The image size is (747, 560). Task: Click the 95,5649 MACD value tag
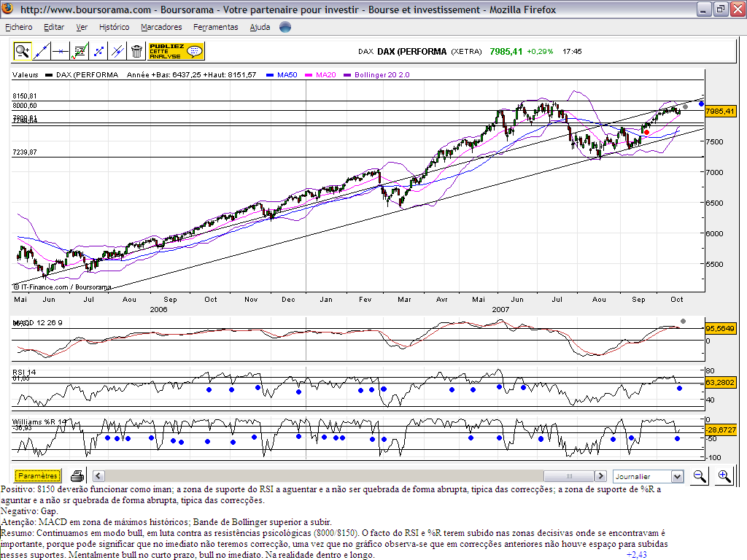pyautogui.click(x=720, y=329)
